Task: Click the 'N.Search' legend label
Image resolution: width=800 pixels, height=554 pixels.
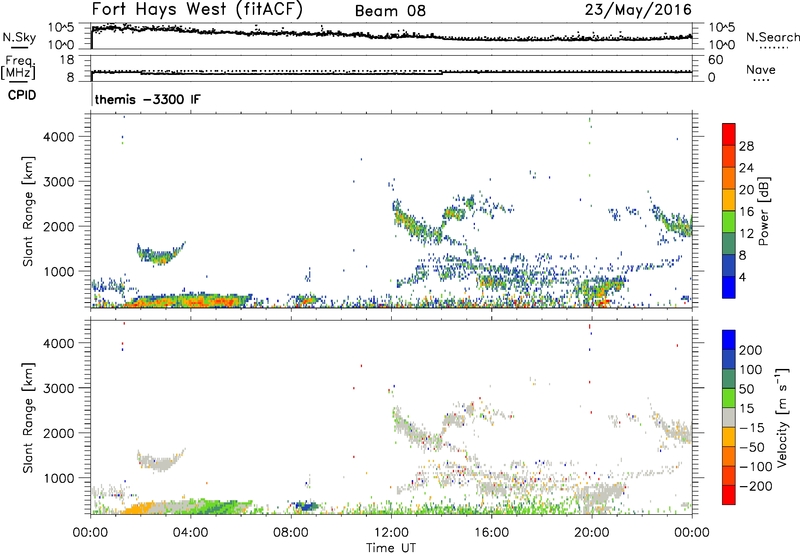Action: (772, 37)
